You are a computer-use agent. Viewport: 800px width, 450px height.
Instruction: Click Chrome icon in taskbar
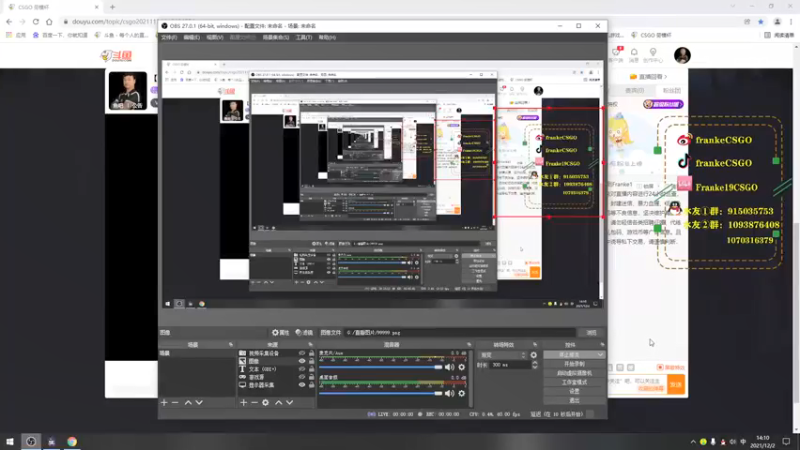pyautogui.click(x=72, y=441)
